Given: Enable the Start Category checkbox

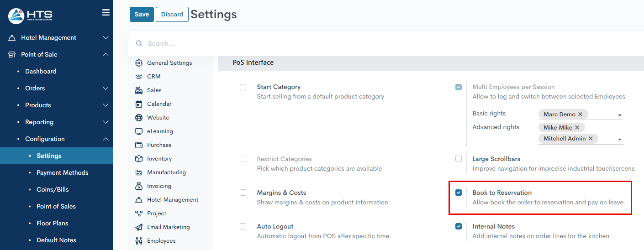Looking at the screenshot, I should coord(243,87).
